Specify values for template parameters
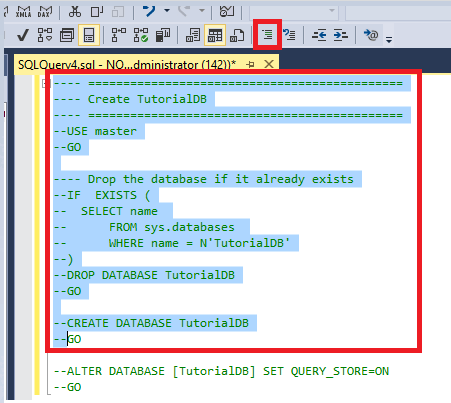This screenshot has width=451, height=403. 371,35
